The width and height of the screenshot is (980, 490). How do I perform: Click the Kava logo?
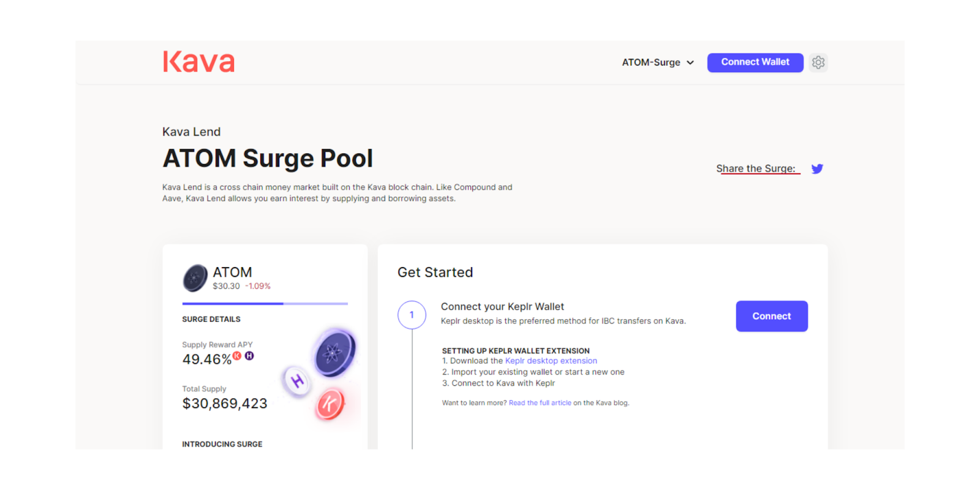[198, 62]
